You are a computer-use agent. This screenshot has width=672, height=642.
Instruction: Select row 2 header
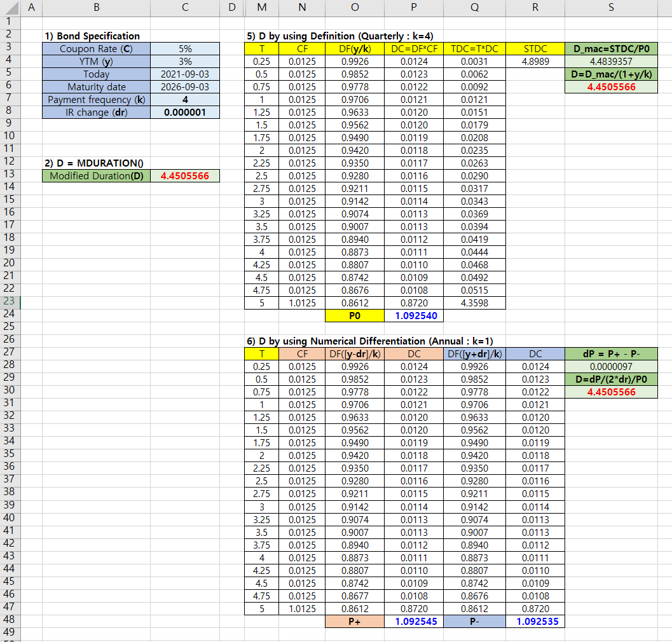[10, 36]
